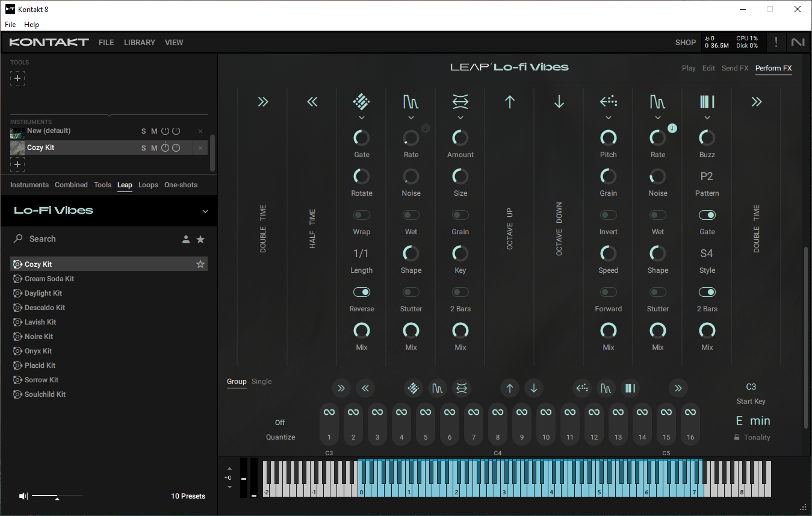Toggle Reverse in the Gate module
The height and width of the screenshot is (516, 812).
(x=361, y=291)
